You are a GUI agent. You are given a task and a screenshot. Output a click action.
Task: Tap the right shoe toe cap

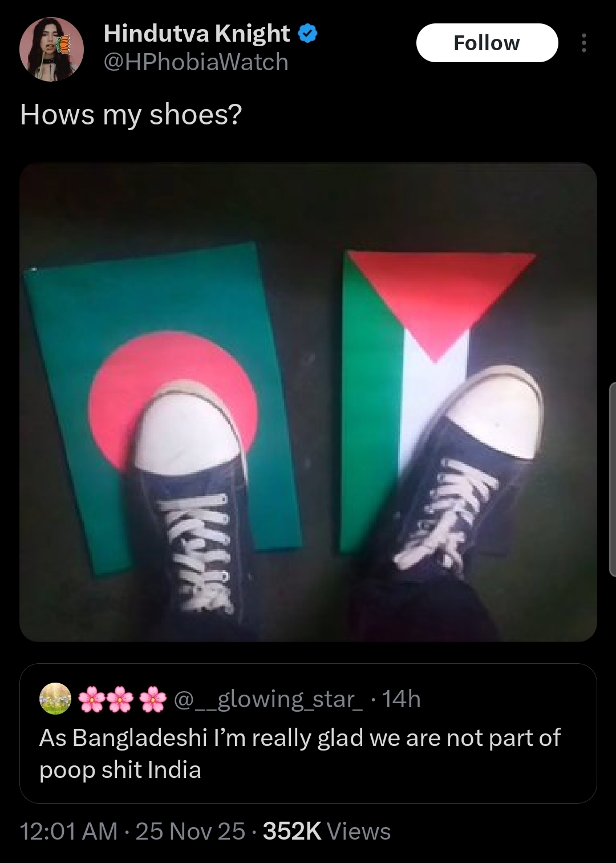point(497,411)
